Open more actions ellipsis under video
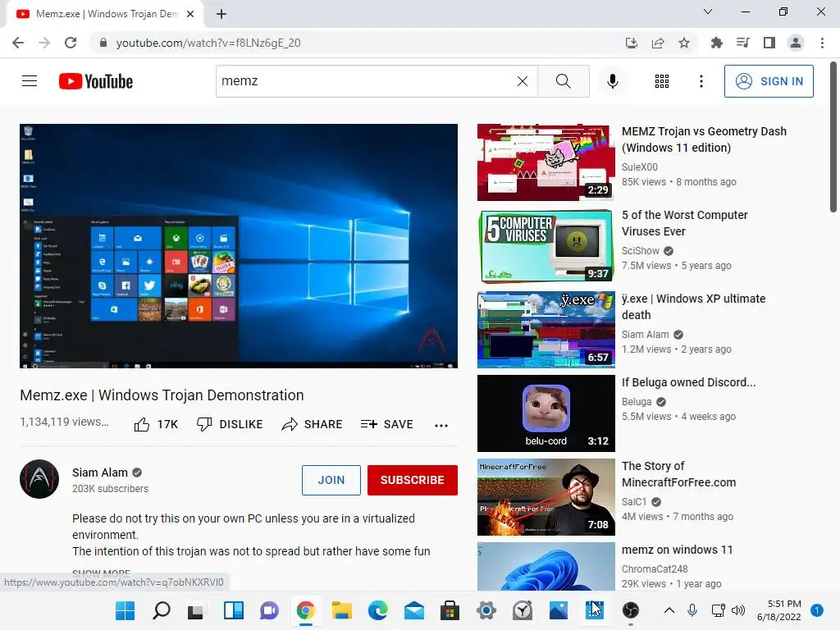840x630 pixels. pos(441,425)
